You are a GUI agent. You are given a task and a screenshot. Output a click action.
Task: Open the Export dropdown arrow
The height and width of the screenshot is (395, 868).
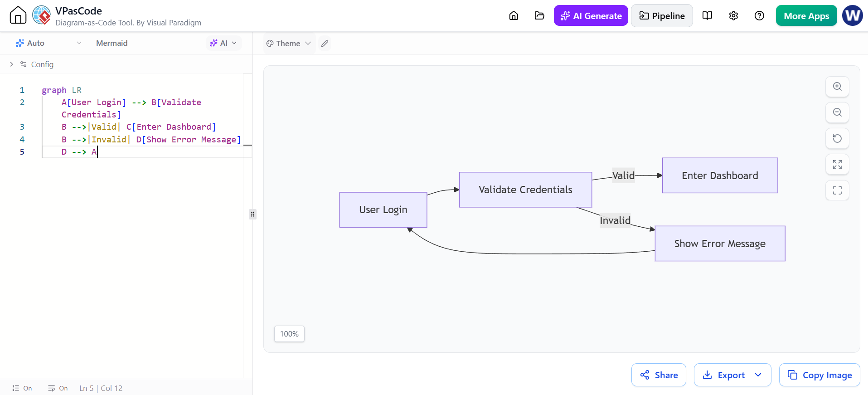coord(758,375)
